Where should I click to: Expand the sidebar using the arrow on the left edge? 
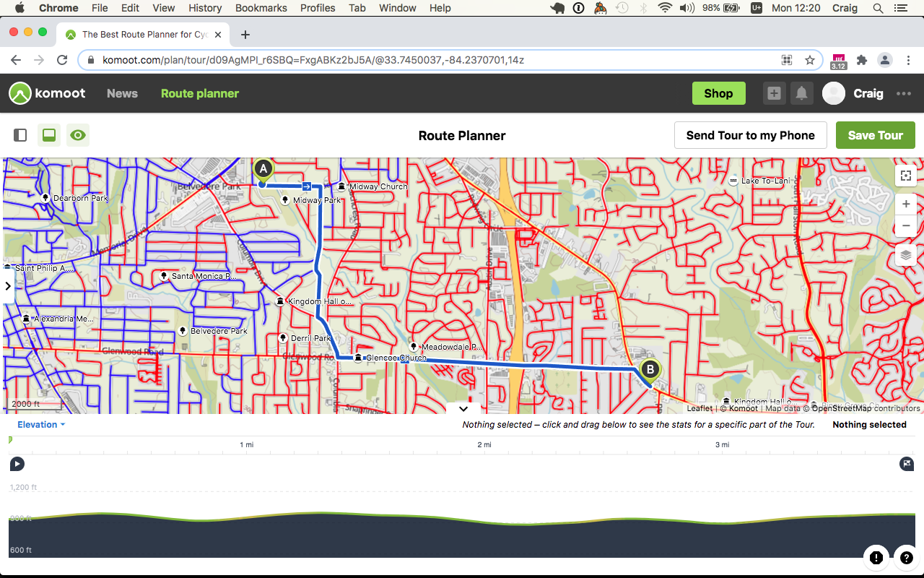[8, 286]
